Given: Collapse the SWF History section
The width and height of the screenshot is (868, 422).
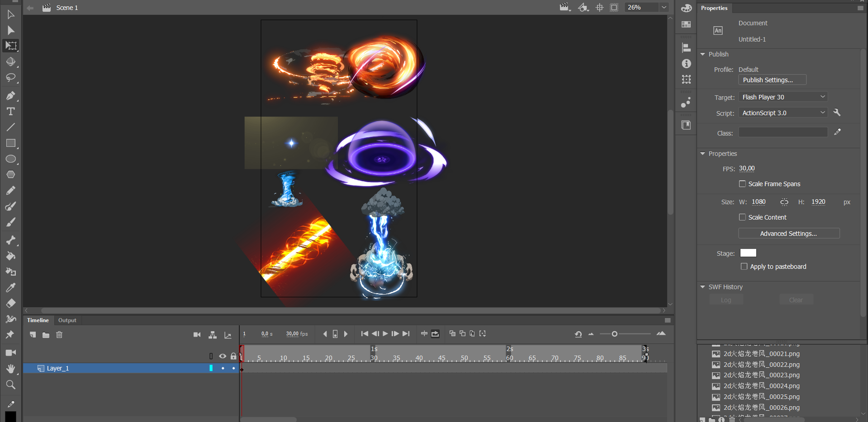Looking at the screenshot, I should pos(703,287).
